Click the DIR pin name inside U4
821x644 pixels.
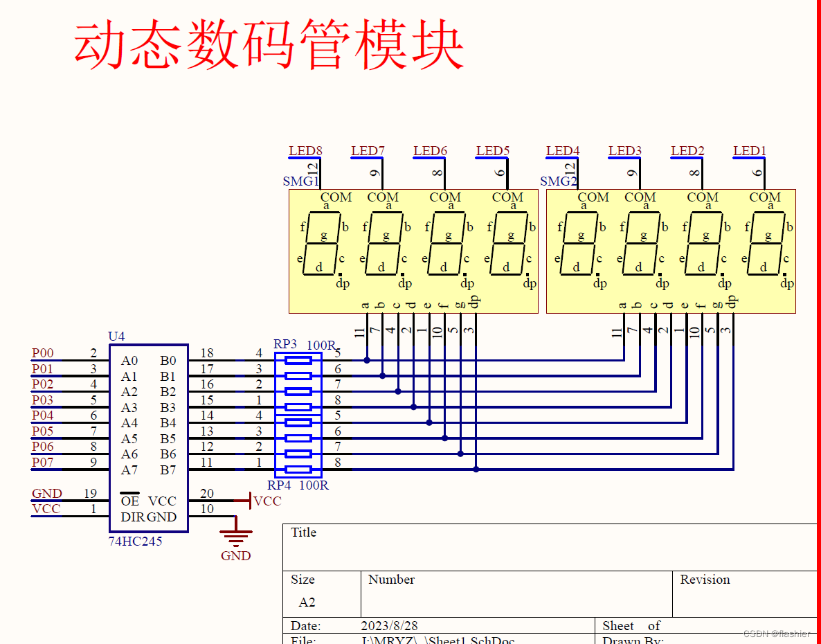(133, 517)
